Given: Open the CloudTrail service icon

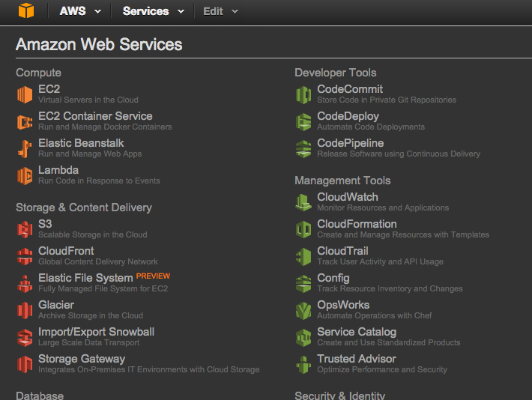Looking at the screenshot, I should coord(303,256).
